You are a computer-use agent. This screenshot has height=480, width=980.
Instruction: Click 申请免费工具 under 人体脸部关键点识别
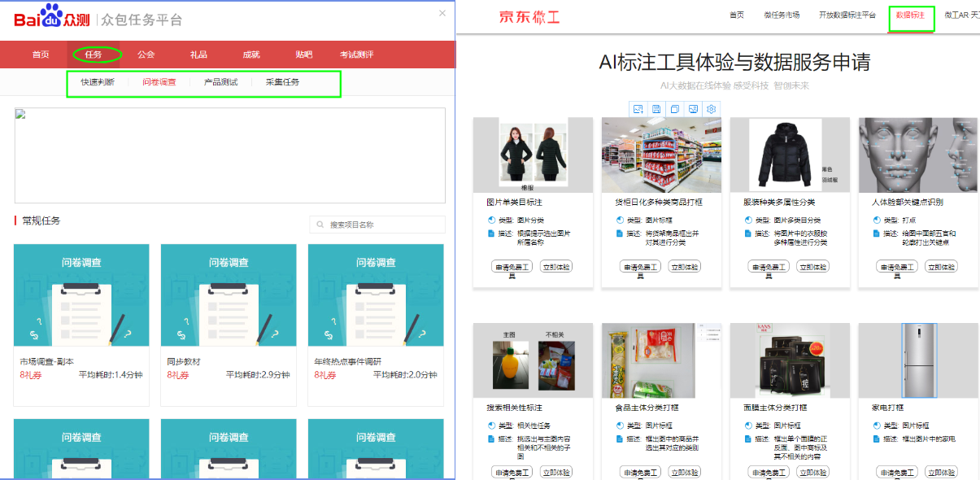click(x=898, y=267)
